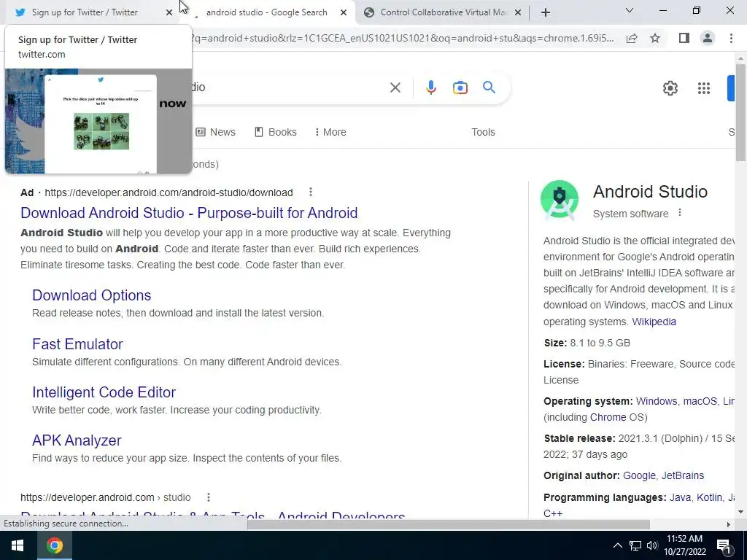
Task: Open the Windows Start menu
Action: point(18,545)
